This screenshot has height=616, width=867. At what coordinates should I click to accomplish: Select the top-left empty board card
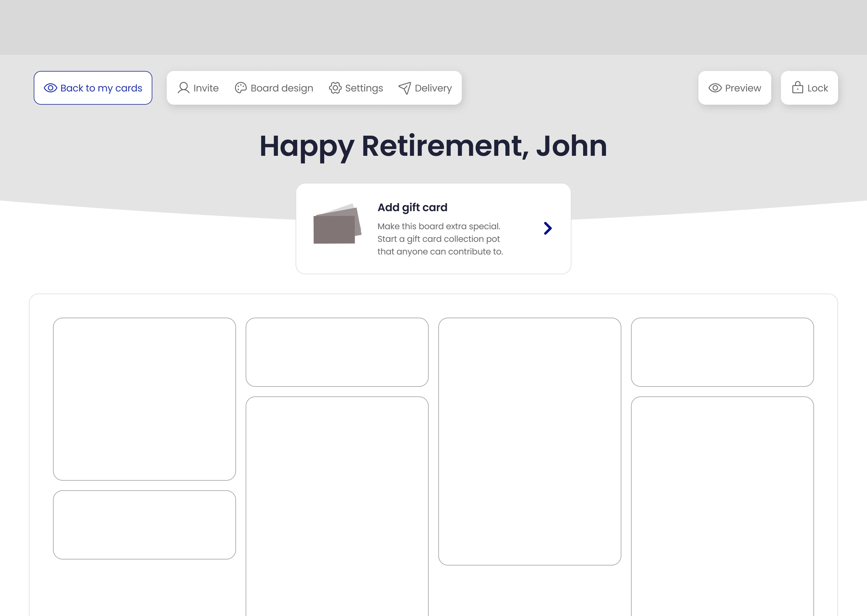pos(144,399)
